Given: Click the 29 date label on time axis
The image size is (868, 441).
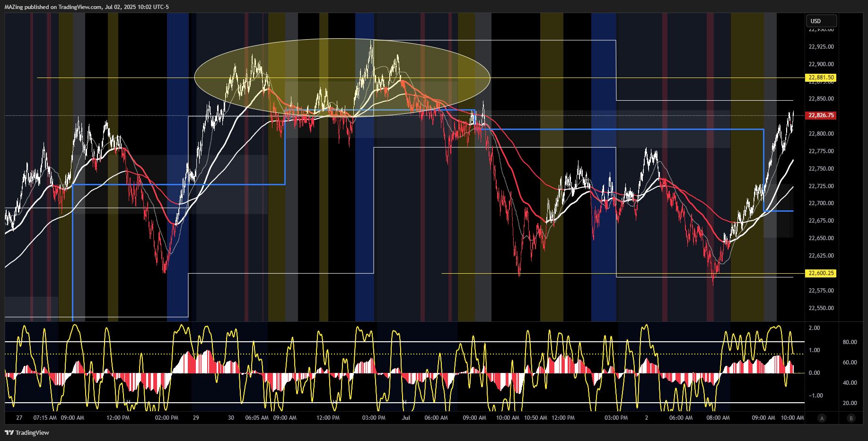Looking at the screenshot, I should [196, 418].
